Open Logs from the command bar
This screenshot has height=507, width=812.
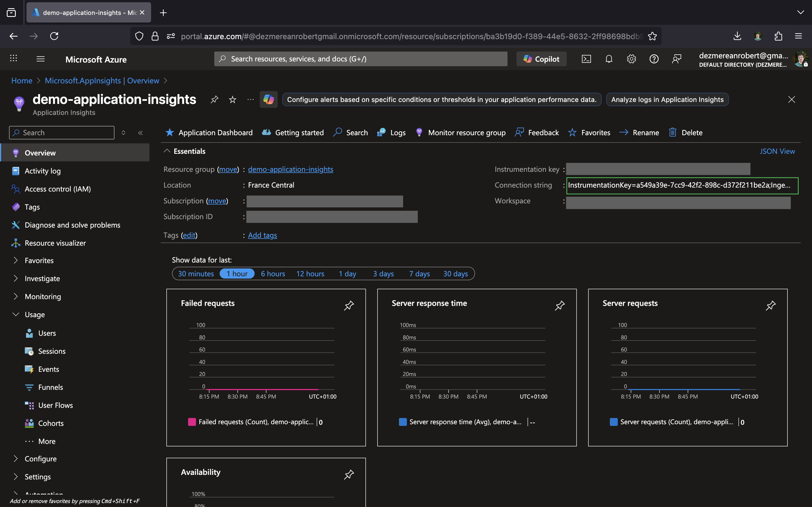coord(391,132)
